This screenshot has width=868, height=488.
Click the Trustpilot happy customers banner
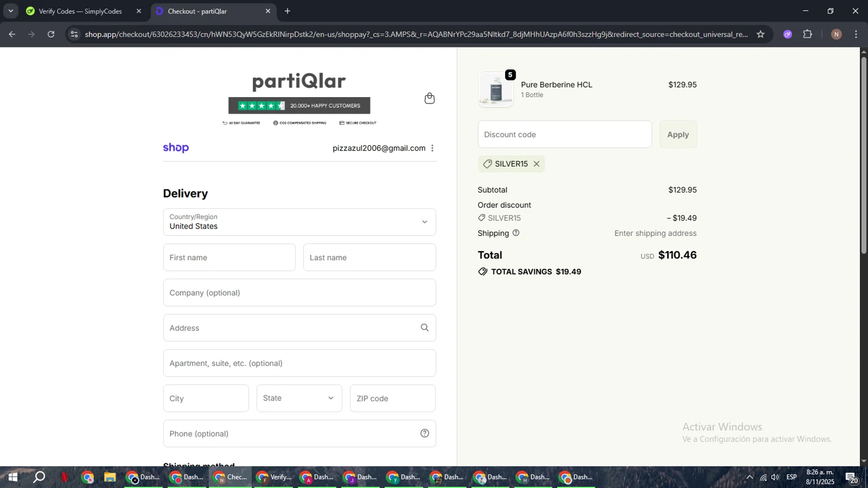tap(299, 106)
